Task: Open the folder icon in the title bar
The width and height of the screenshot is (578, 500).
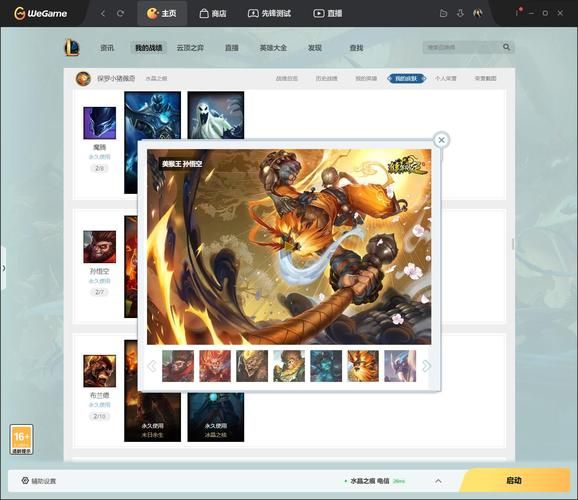Action: pos(443,14)
